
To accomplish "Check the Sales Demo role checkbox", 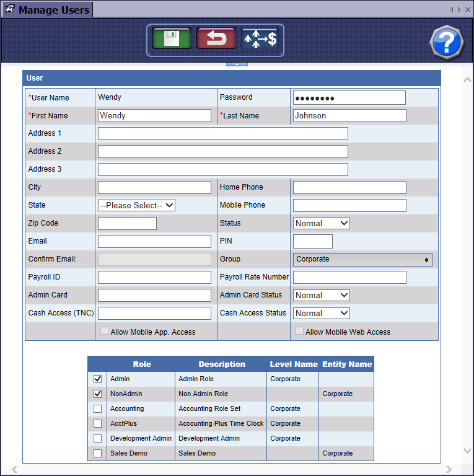I will pyautogui.click(x=97, y=453).
